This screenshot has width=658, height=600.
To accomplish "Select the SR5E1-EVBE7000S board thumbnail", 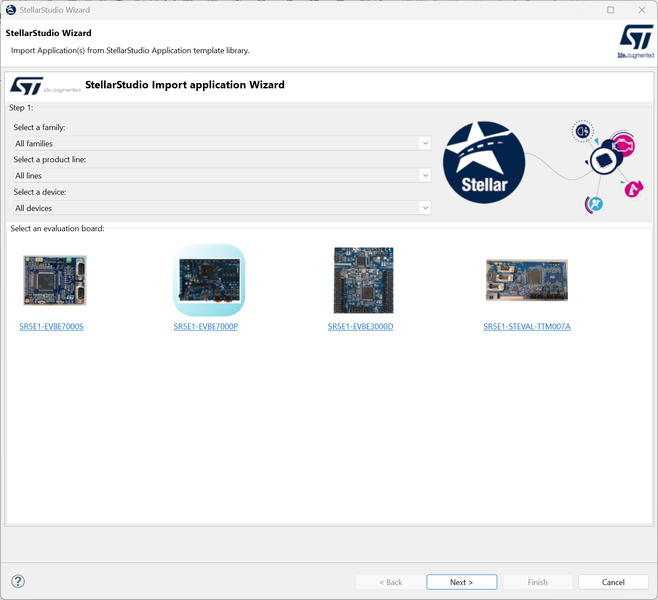I will click(55, 280).
